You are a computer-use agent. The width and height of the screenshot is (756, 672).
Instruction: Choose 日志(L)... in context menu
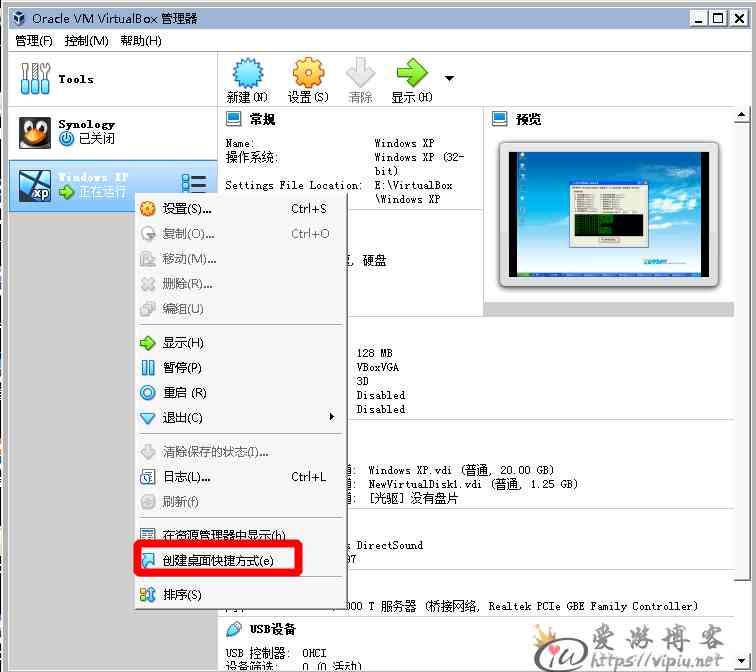coord(241,477)
